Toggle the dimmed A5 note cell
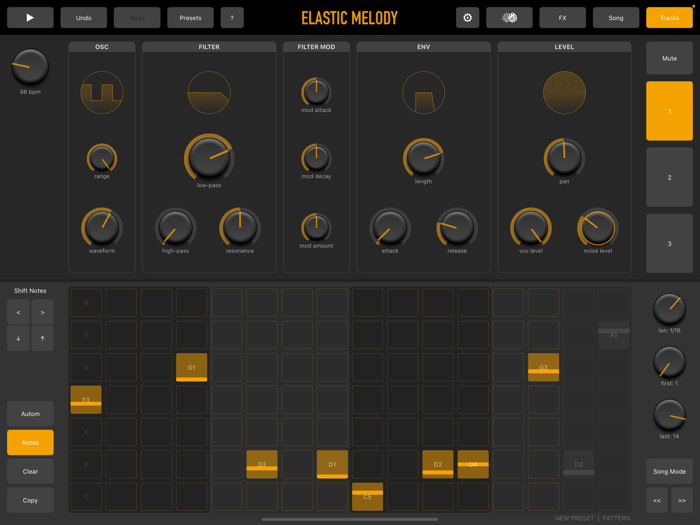Image resolution: width=700 pixels, height=525 pixels. [x=614, y=335]
